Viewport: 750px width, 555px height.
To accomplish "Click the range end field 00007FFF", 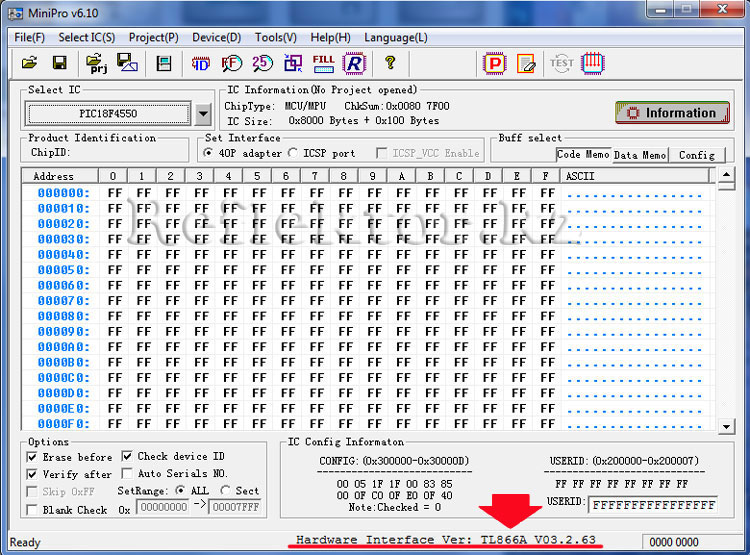I will click(236, 507).
